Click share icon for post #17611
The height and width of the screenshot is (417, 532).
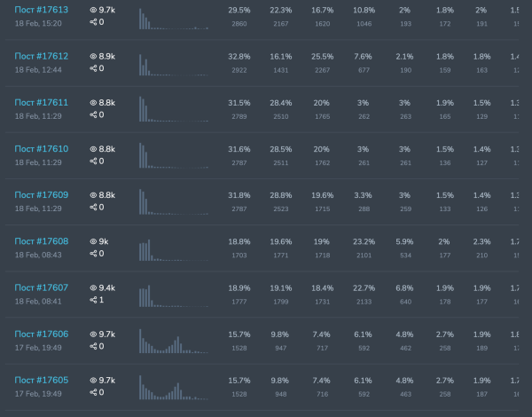click(93, 114)
